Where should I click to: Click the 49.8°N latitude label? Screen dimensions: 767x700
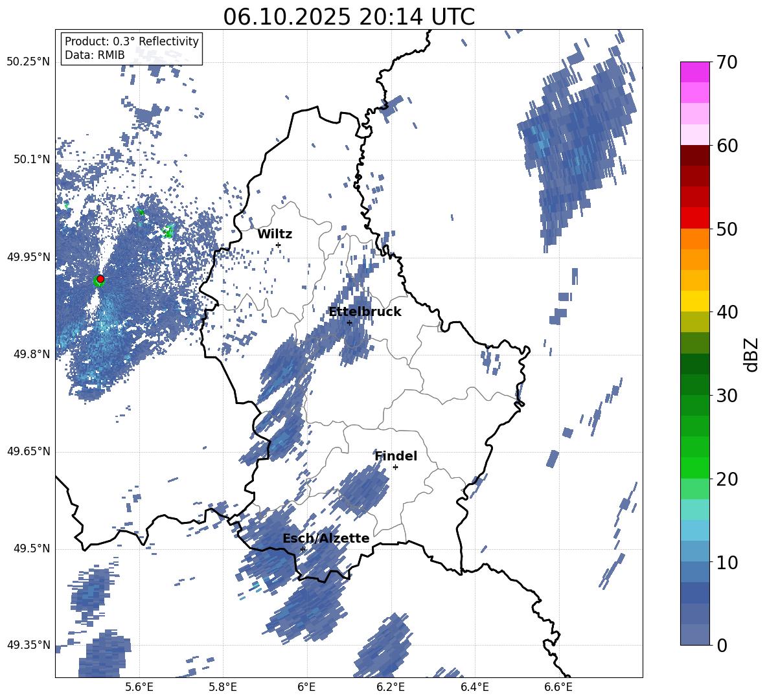(32, 354)
